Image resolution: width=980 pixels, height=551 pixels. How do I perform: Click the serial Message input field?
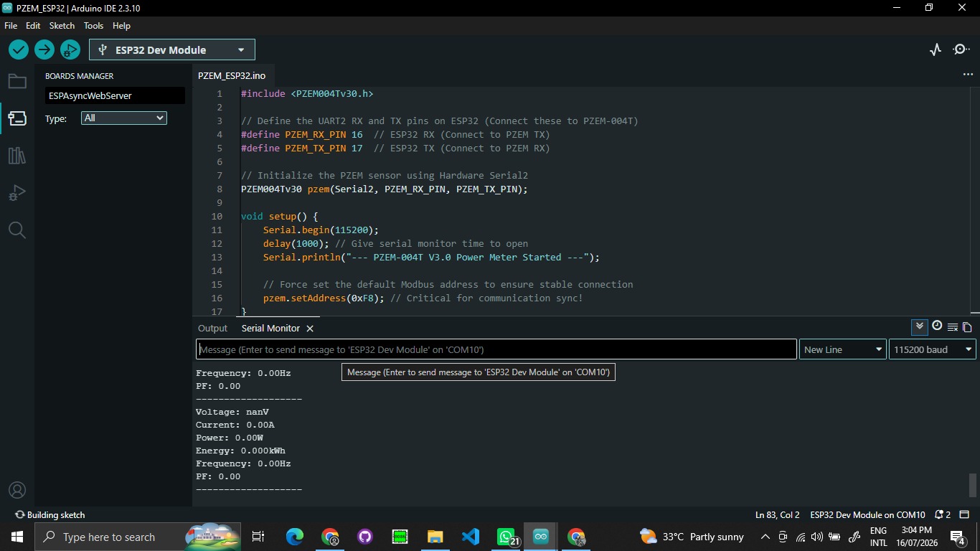tap(496, 349)
